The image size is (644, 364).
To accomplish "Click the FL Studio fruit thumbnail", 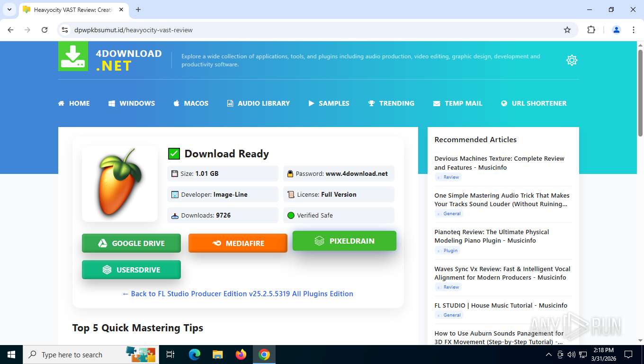I will 120,184.
